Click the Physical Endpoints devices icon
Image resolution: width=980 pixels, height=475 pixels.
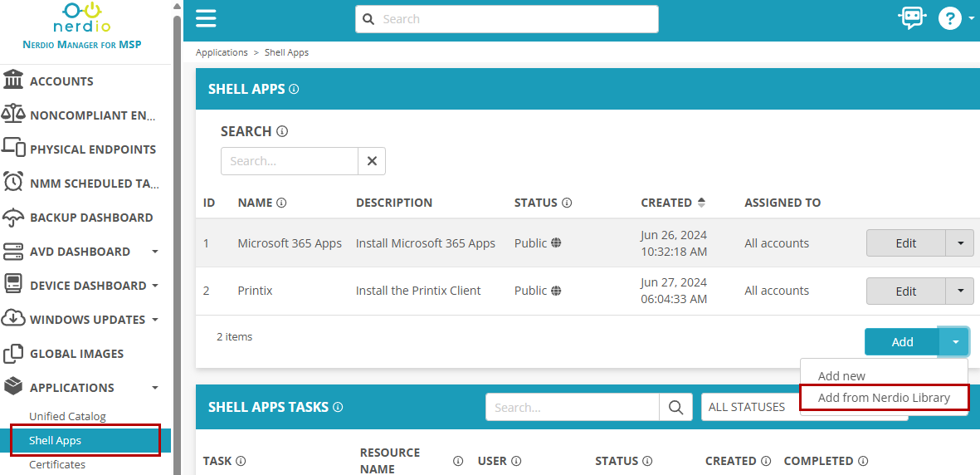click(13, 149)
